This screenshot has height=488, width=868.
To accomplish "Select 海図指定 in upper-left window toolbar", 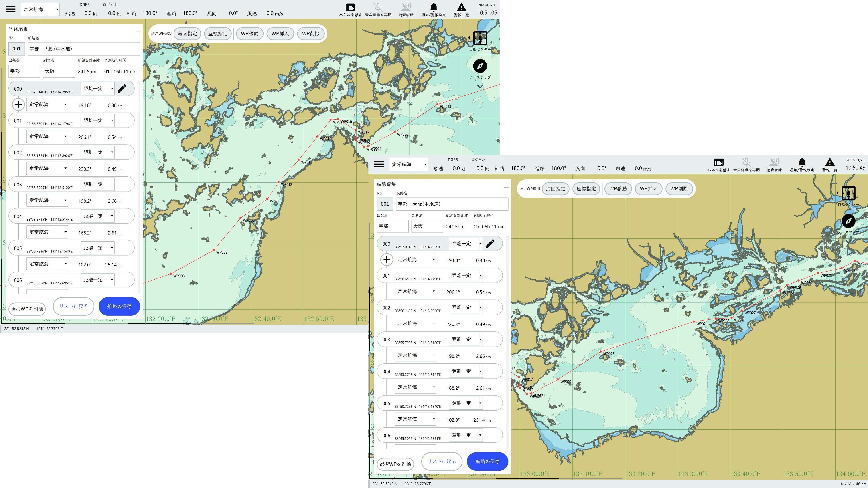I will (187, 34).
